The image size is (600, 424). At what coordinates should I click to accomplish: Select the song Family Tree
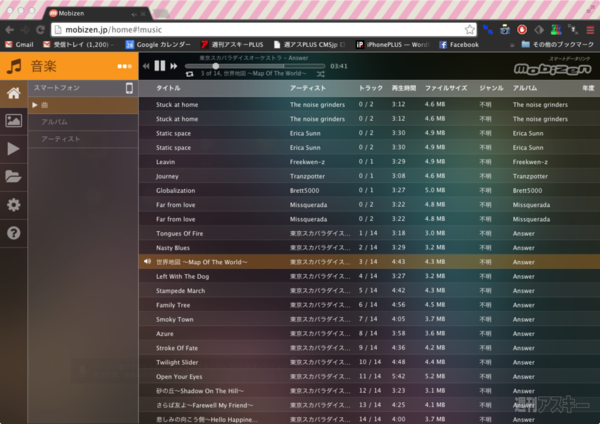369,305
